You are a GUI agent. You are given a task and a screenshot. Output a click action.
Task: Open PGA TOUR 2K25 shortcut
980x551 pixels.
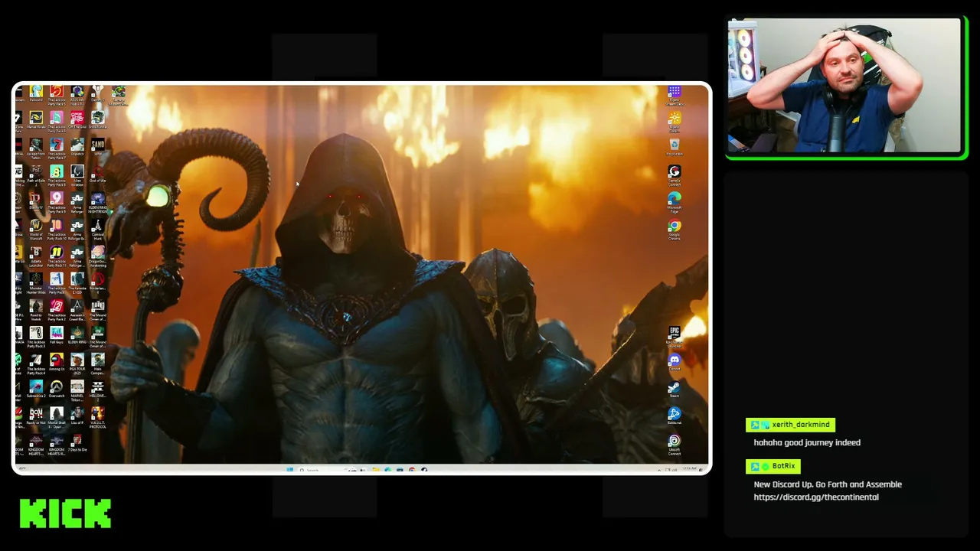coord(77,364)
